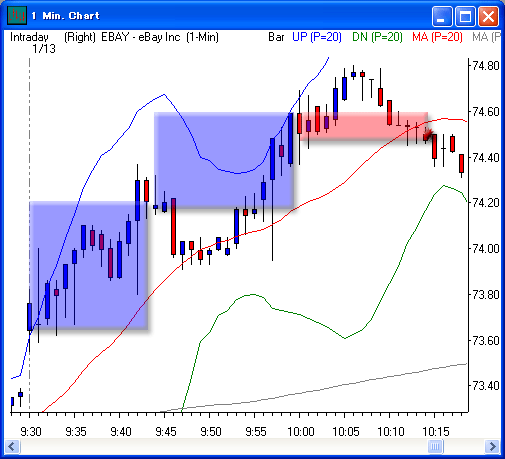
Task: Click the partially visible gray MA indicator label
Action: pos(486,37)
